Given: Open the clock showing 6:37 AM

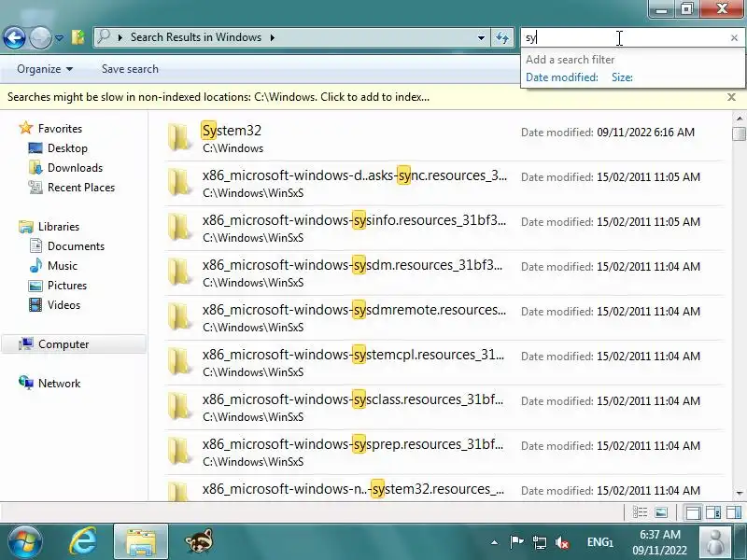Looking at the screenshot, I should click(x=660, y=542).
